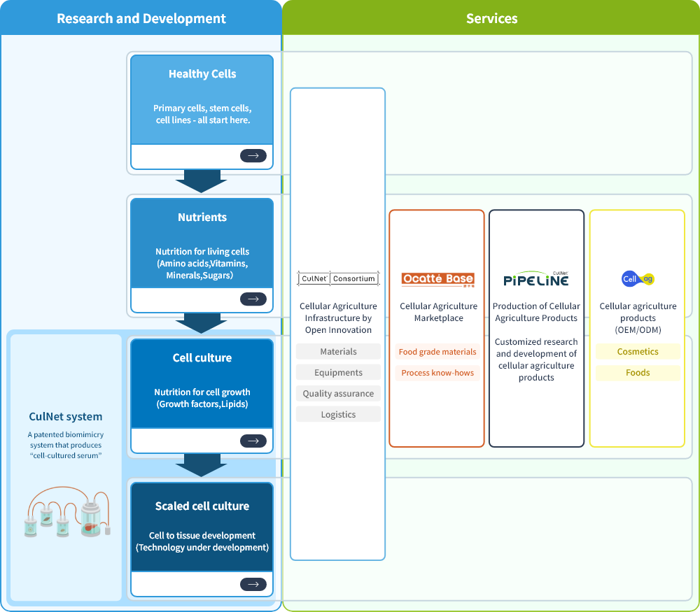700x612 pixels.
Task: Click the Logistics tag
Action: [338, 414]
